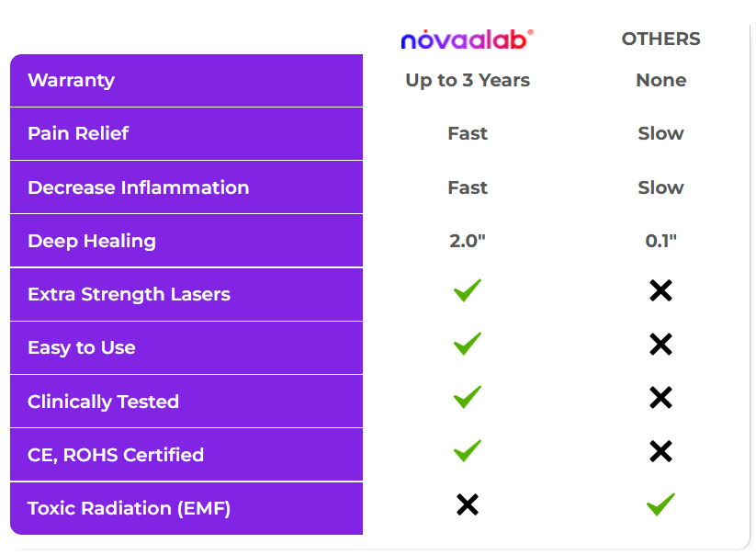Click Others' "None" warranty value
This screenshot has height=555, width=756.
tap(660, 80)
